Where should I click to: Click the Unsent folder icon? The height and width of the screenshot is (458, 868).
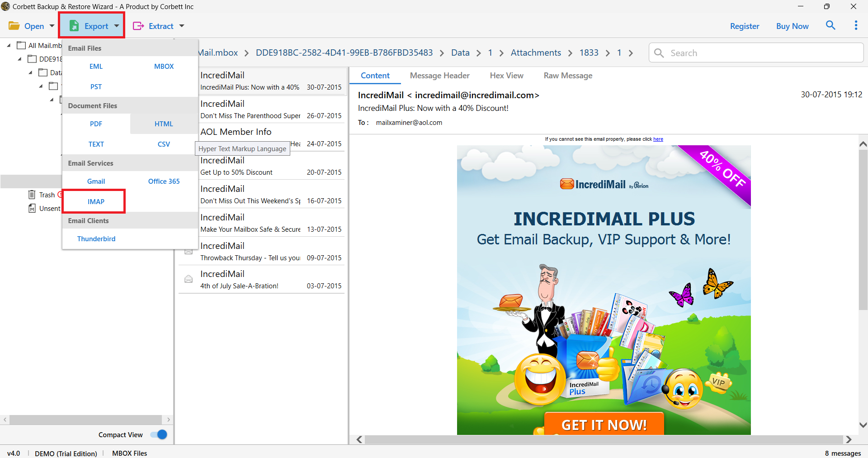tap(32, 208)
